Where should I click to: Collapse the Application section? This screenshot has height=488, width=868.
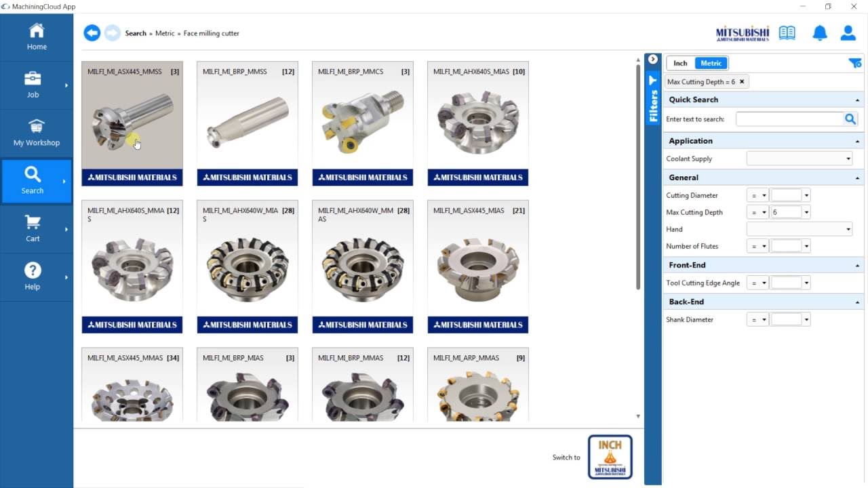point(857,142)
